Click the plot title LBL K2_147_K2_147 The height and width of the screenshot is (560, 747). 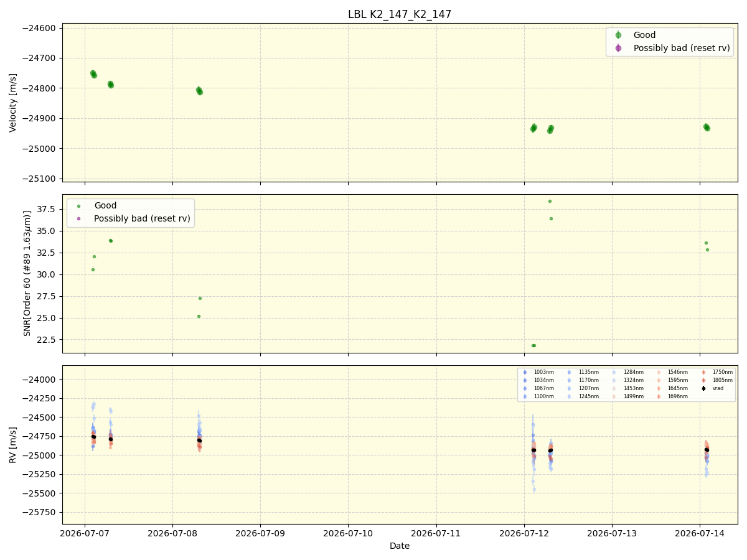tap(400, 14)
